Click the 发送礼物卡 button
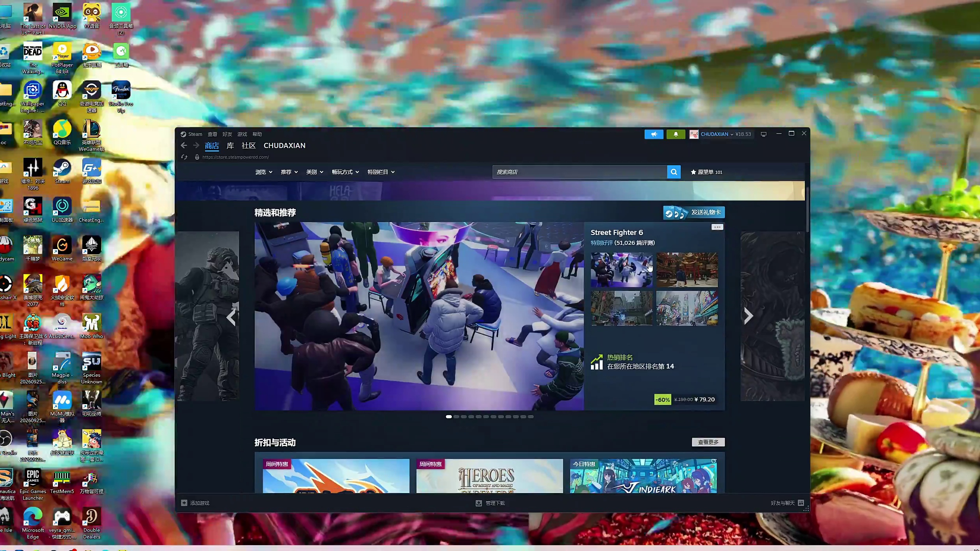The height and width of the screenshot is (551, 980). (x=694, y=212)
